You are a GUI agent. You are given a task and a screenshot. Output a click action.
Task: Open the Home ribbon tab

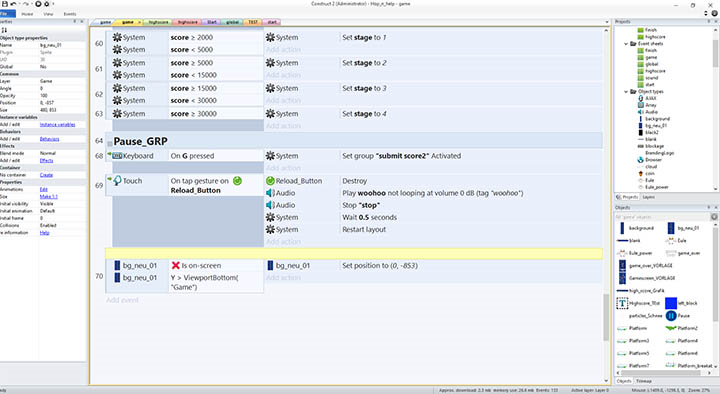pos(27,14)
